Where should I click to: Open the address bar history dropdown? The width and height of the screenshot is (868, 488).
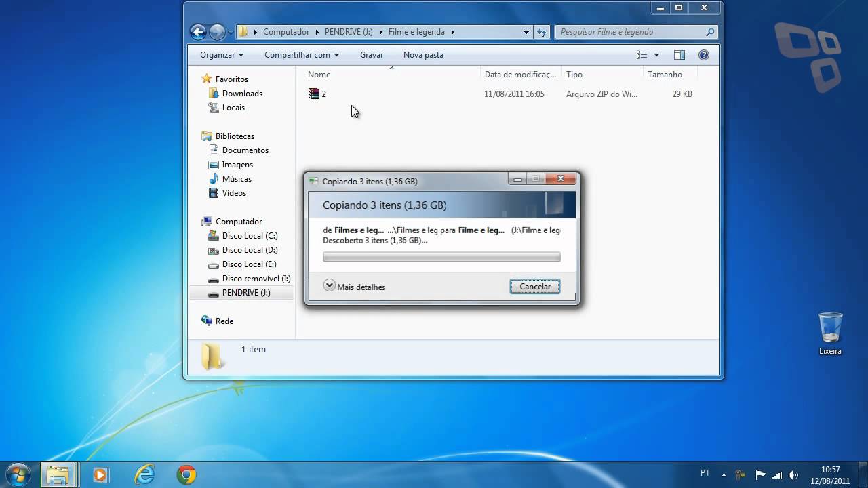(x=526, y=32)
